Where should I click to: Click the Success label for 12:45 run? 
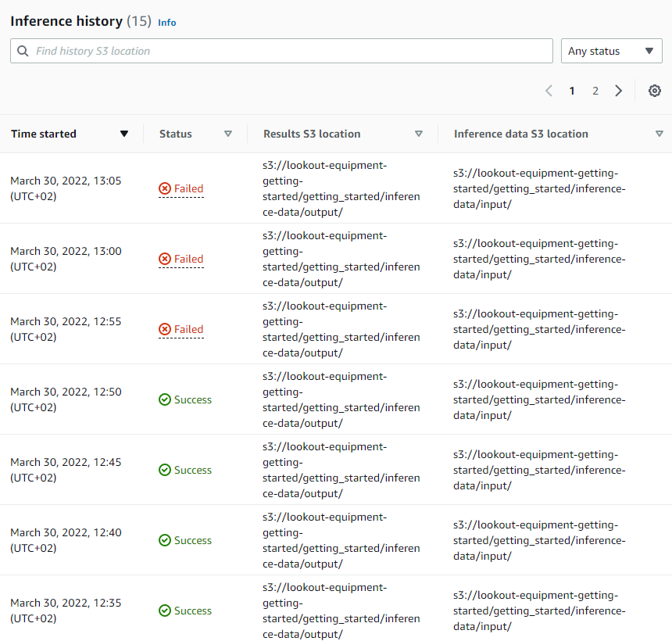[193, 470]
